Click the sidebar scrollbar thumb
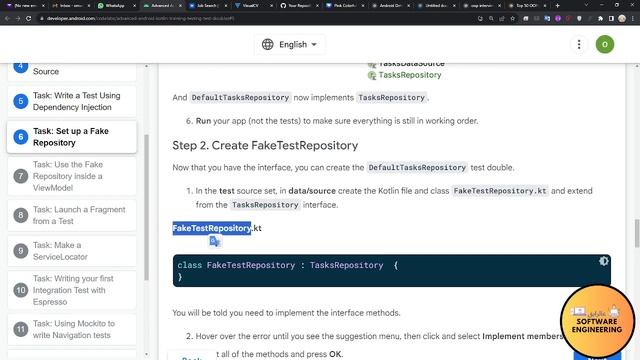This screenshot has height=360, width=640. [x=146, y=207]
